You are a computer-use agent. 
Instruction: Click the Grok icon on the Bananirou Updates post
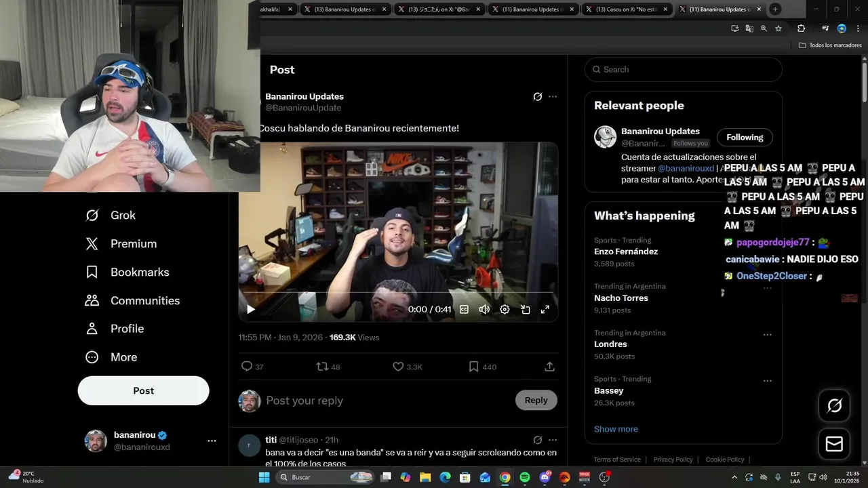point(538,97)
